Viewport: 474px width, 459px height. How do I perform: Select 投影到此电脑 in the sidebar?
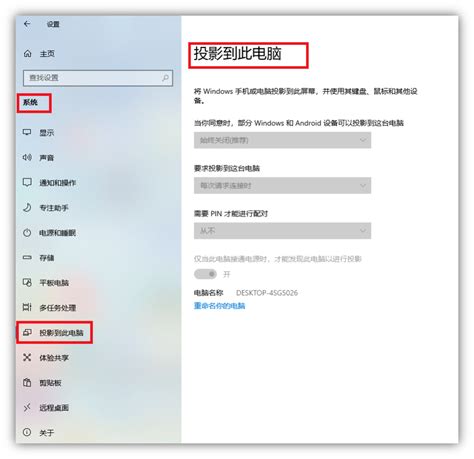(x=54, y=332)
